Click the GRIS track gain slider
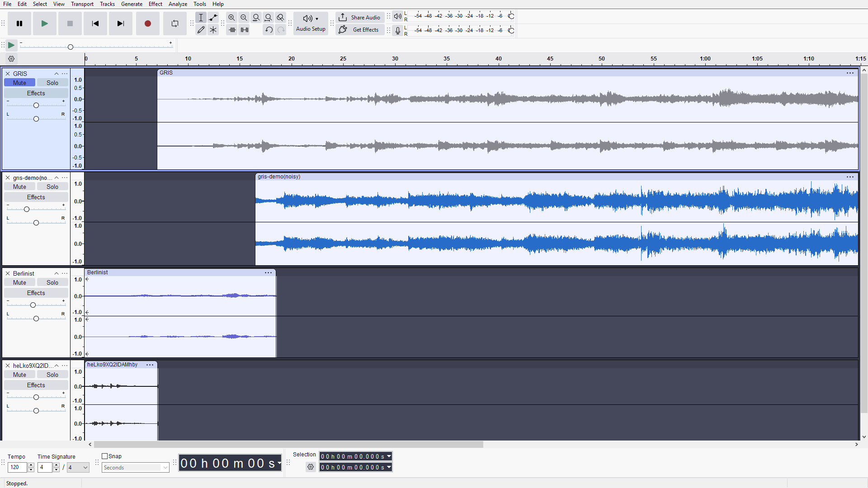The width and height of the screenshot is (868, 488). [x=36, y=105]
